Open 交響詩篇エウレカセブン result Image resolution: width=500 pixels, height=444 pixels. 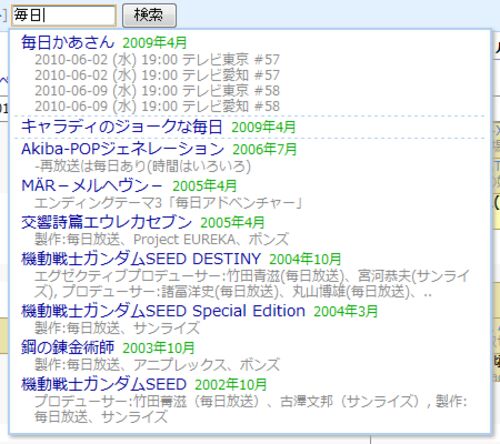[x=106, y=222]
